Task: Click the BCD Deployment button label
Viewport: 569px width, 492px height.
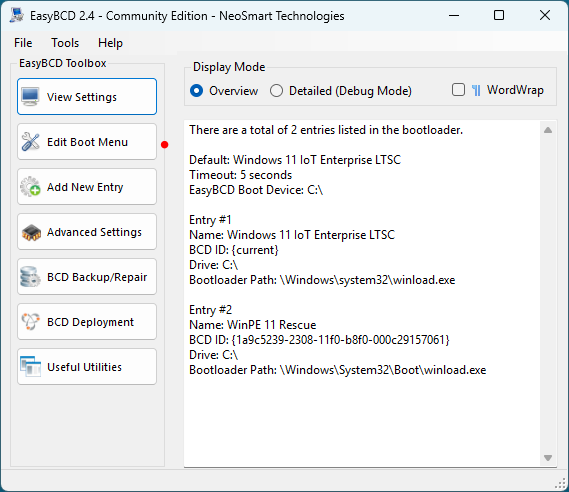Action: click(x=90, y=322)
